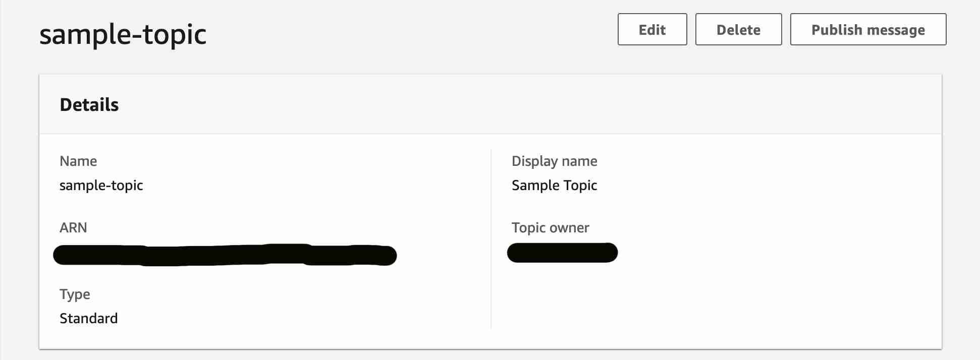Click the redacted Topic owner value
Viewport: 980px width, 360px height.
point(562,253)
